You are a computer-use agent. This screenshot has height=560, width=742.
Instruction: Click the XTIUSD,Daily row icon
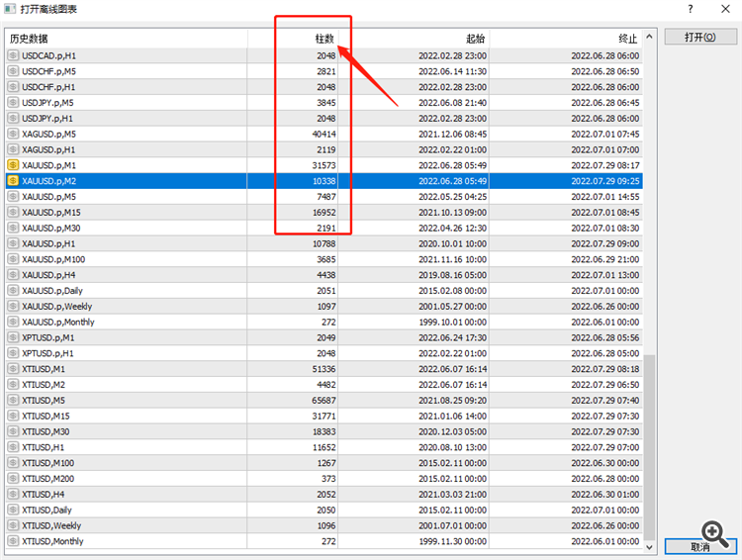[13, 510]
